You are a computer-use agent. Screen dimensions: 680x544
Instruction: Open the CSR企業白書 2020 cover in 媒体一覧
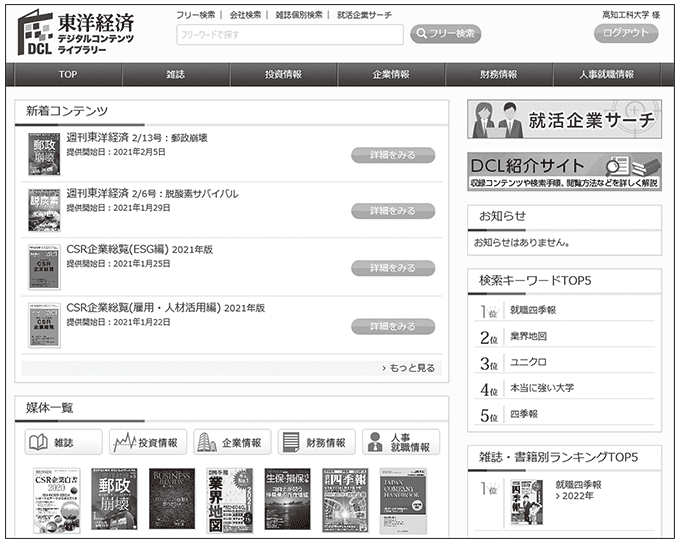pos(57,500)
